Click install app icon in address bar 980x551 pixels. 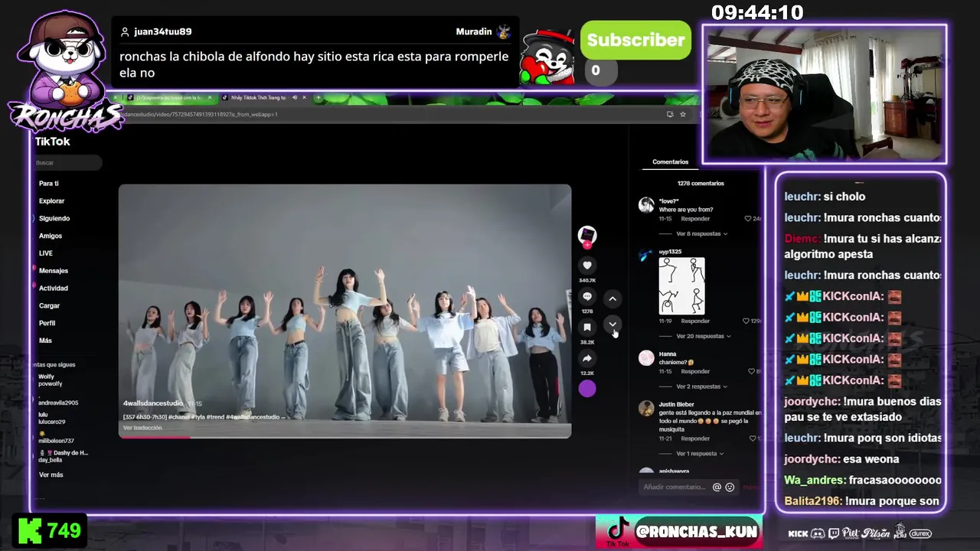(x=670, y=114)
